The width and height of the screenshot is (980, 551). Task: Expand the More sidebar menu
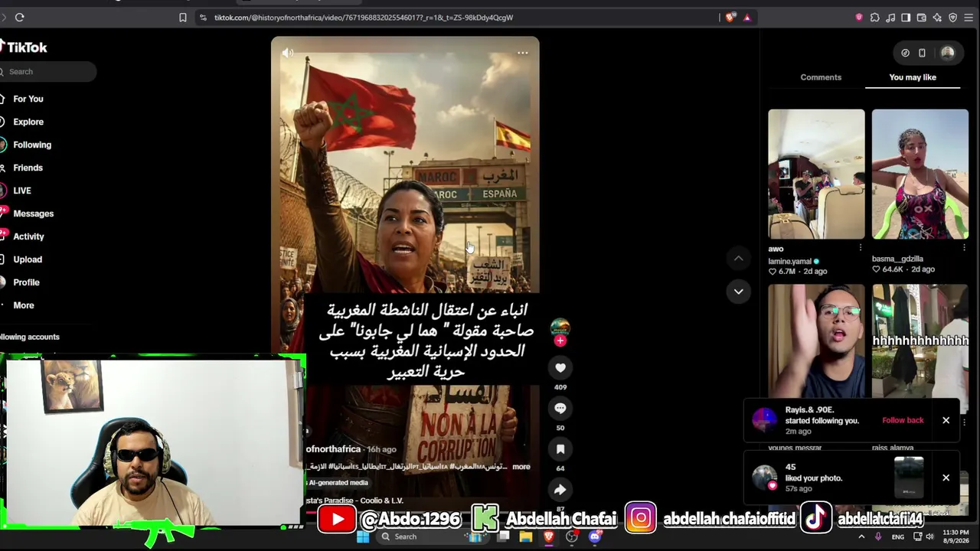[23, 305]
